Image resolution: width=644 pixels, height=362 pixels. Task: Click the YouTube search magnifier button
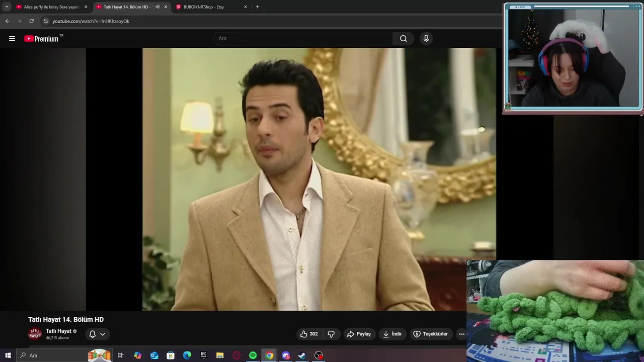coord(404,39)
